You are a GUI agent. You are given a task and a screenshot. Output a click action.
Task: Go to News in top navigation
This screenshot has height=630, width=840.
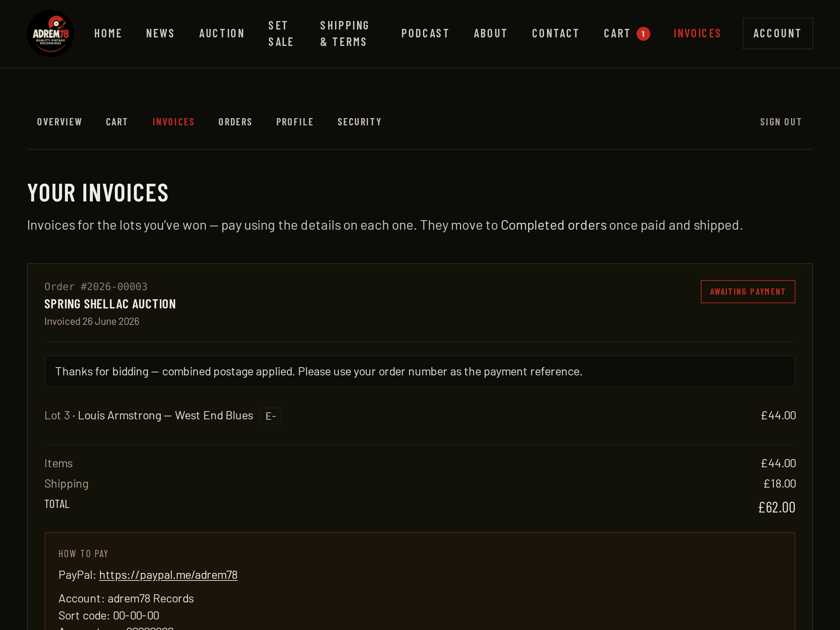[160, 33]
